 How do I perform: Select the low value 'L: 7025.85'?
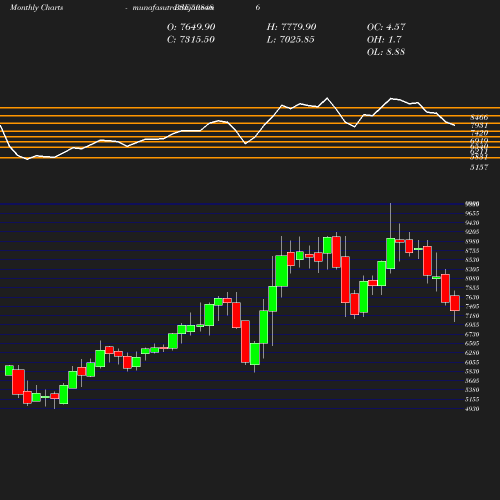(x=290, y=40)
